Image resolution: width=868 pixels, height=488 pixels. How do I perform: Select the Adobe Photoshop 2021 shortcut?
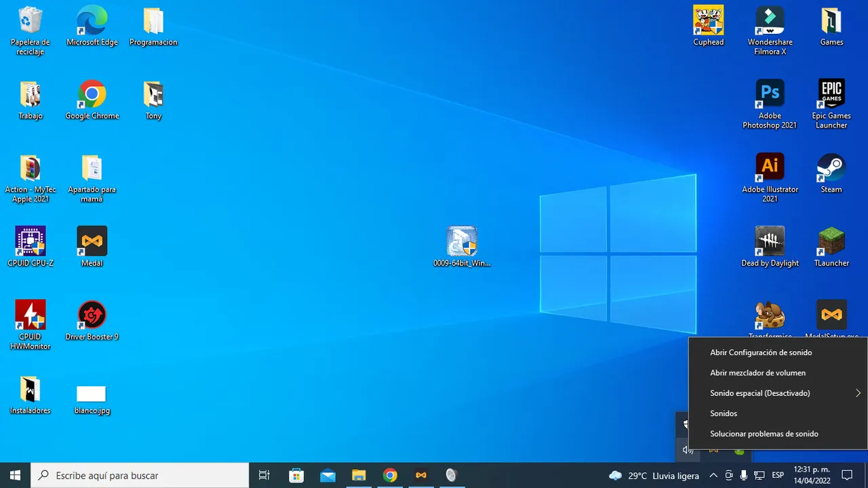pyautogui.click(x=770, y=105)
